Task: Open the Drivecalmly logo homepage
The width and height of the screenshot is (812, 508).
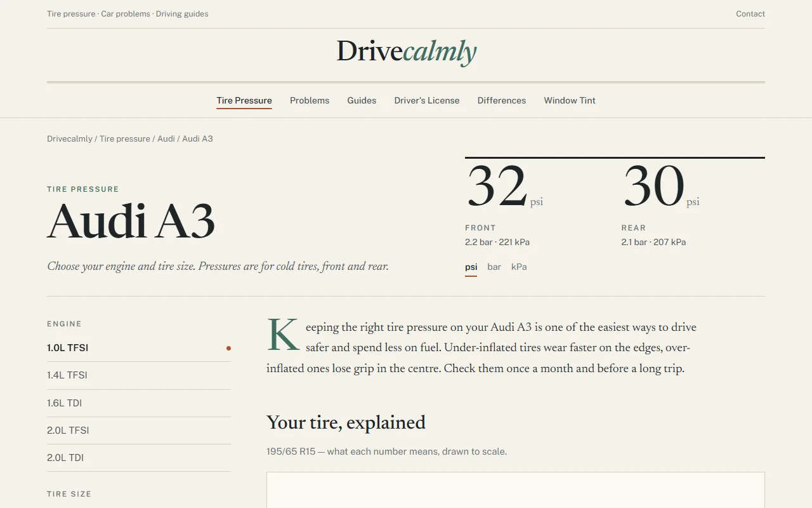Action: (406, 51)
